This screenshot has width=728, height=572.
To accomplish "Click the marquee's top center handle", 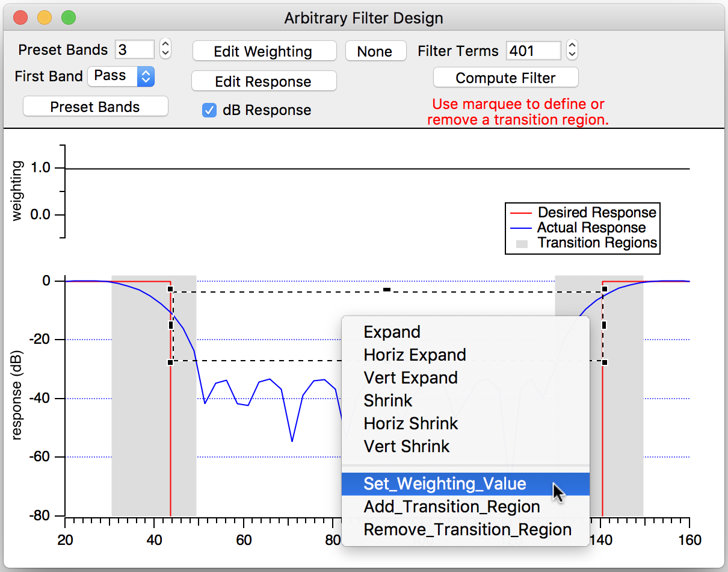I will click(387, 290).
